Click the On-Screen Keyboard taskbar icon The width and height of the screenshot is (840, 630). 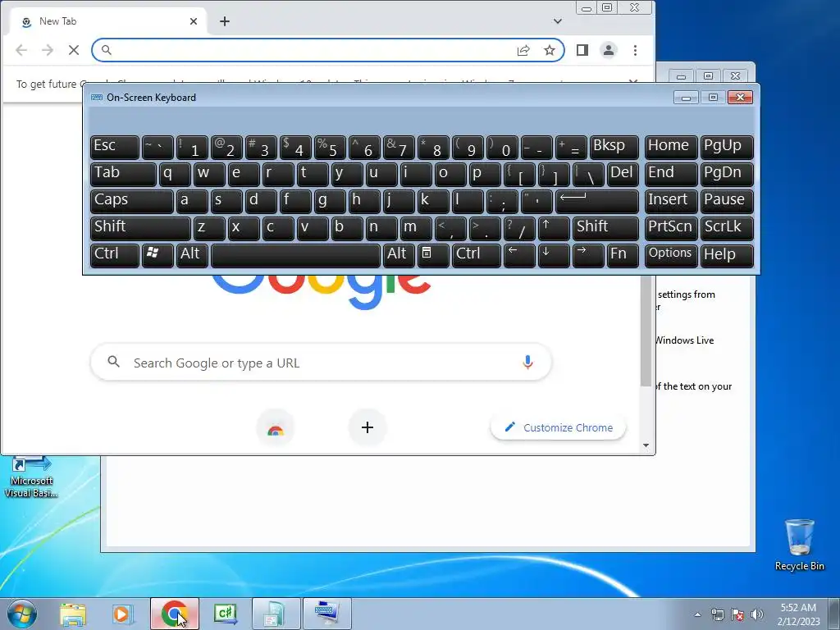[326, 614]
